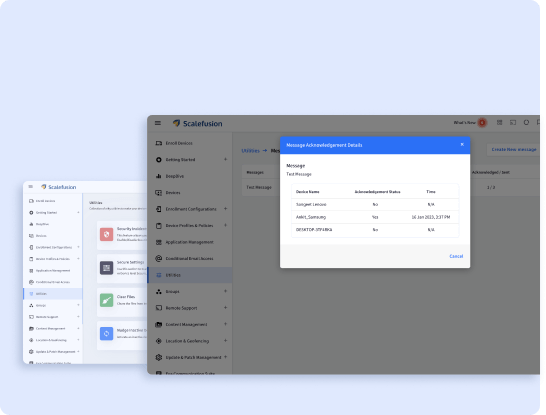Open Security Incidents card title in back window

tap(132, 229)
